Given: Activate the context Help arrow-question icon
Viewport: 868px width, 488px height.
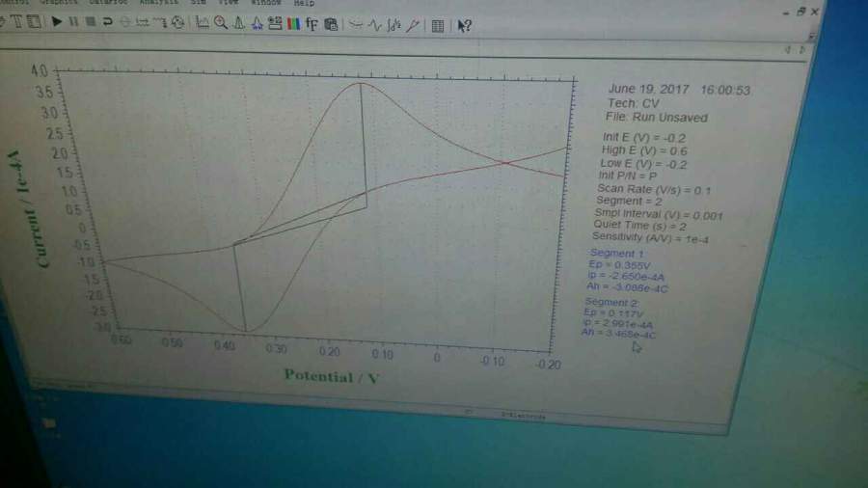Looking at the screenshot, I should [464, 26].
